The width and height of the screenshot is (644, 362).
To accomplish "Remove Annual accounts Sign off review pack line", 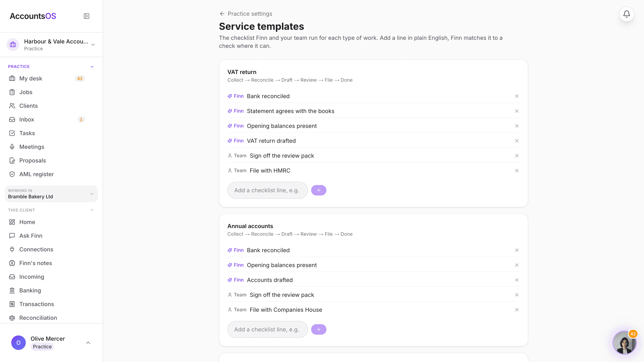I will click(517, 295).
